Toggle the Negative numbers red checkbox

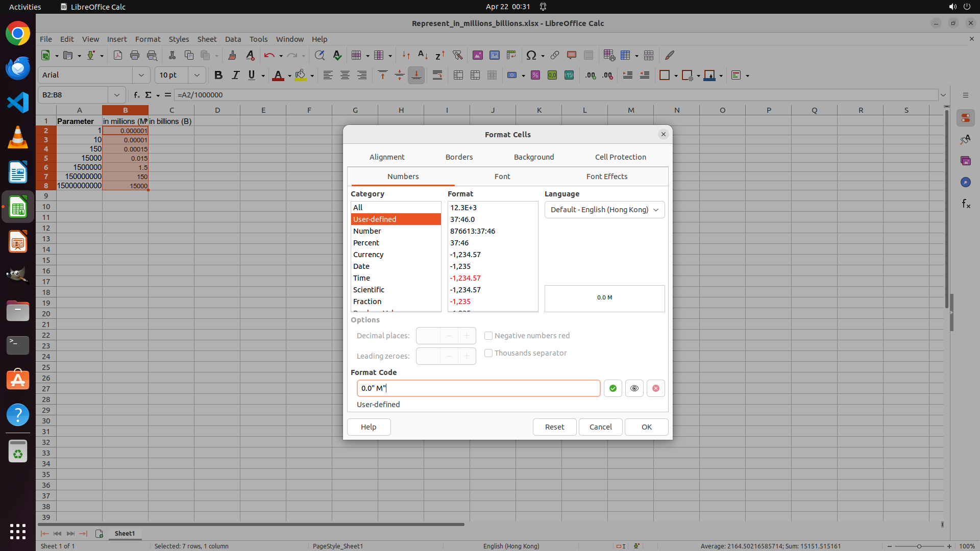[488, 336]
